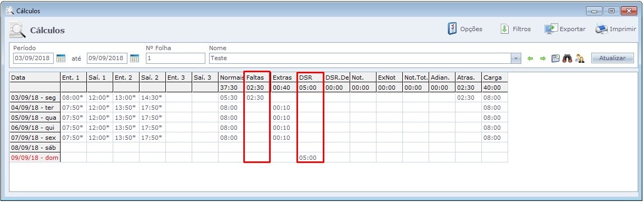
Task: Maximize the Cálculos window
Action: pos(611,11)
